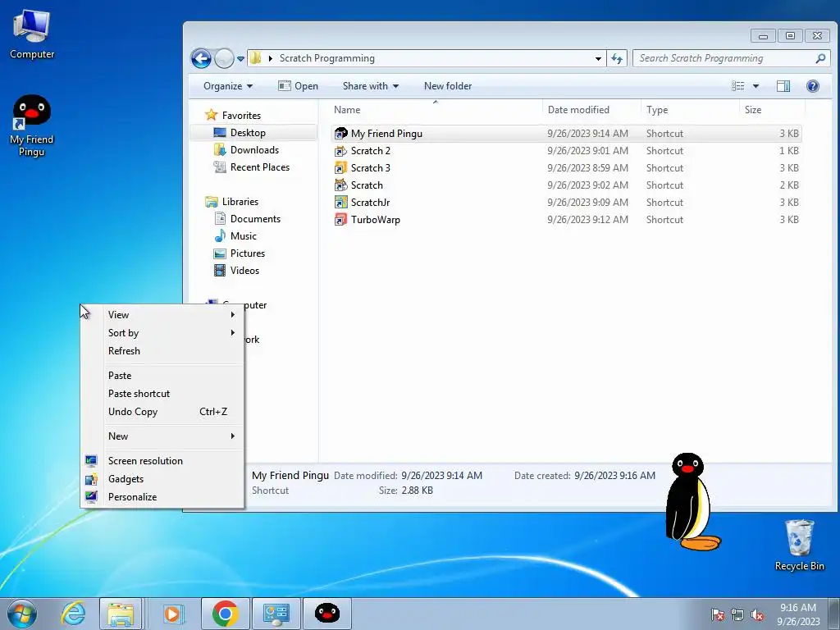Launch Internet Explorer from the taskbar
The image size is (840, 630).
[73, 614]
